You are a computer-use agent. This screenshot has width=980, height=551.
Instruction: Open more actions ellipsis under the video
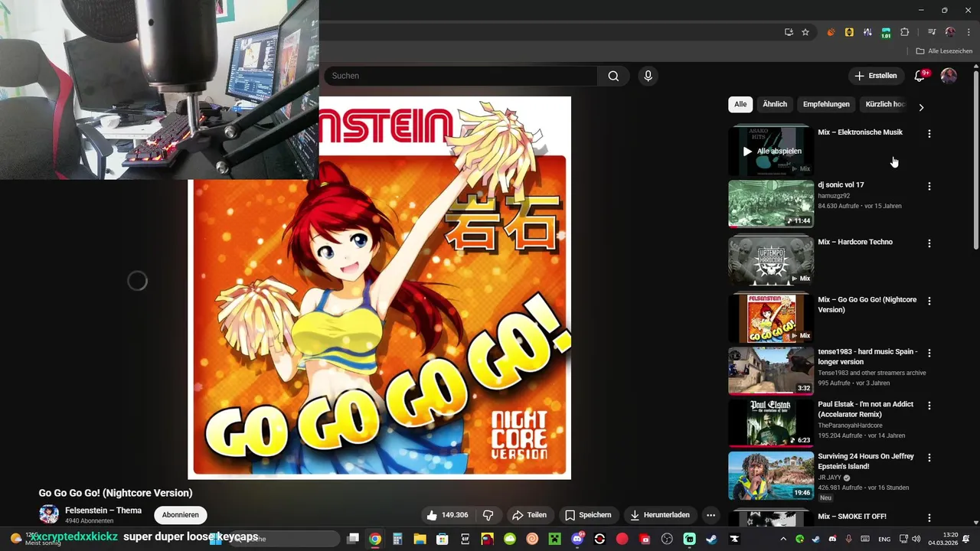click(x=710, y=515)
